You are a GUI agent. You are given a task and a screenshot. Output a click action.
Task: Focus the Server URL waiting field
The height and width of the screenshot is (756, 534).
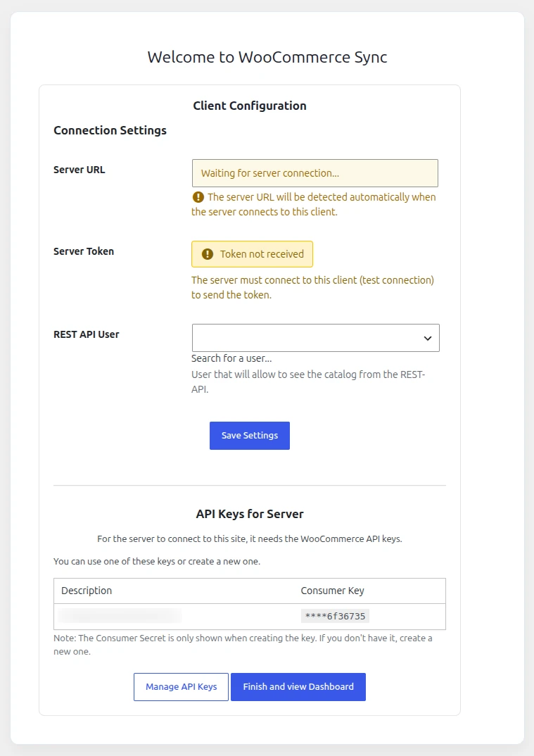pyautogui.click(x=315, y=173)
